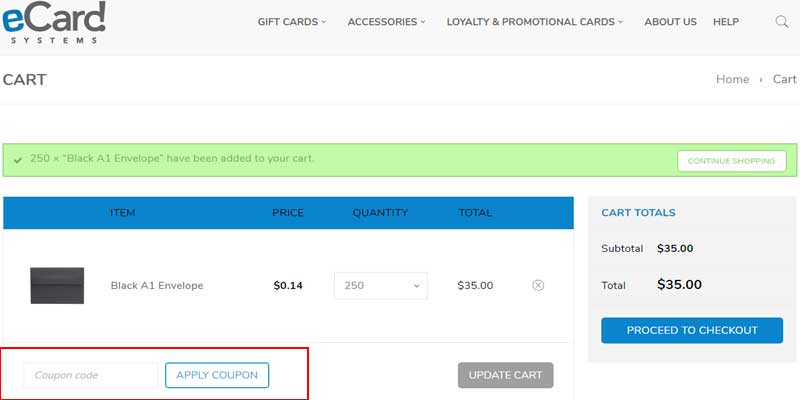The image size is (800, 400).
Task: Click the Update Cart button
Action: pos(505,375)
